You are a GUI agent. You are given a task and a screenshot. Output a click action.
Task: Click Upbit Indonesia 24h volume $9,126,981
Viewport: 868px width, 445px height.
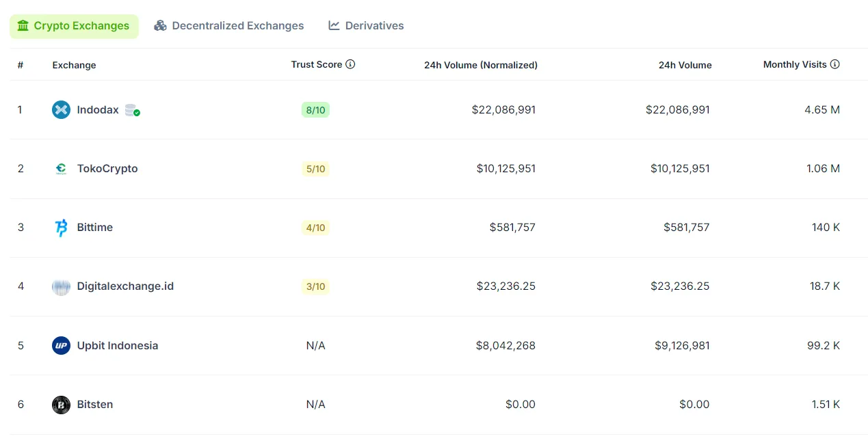click(682, 345)
